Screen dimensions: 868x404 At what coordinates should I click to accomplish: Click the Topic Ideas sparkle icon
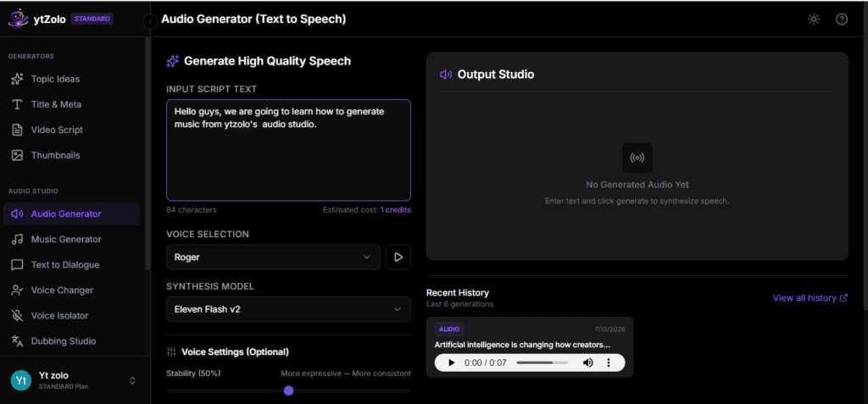17,79
